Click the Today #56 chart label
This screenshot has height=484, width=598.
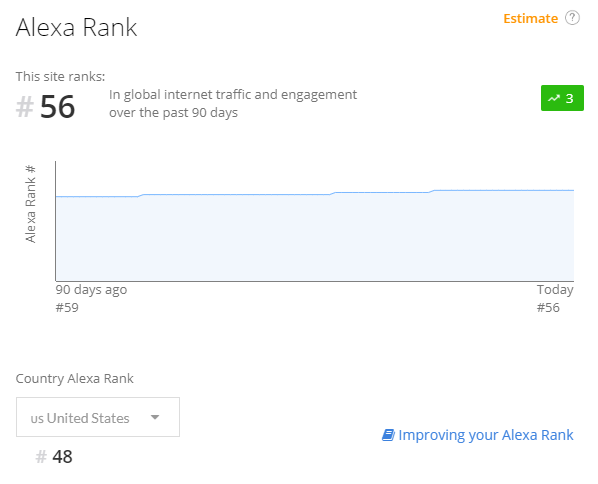coord(555,298)
